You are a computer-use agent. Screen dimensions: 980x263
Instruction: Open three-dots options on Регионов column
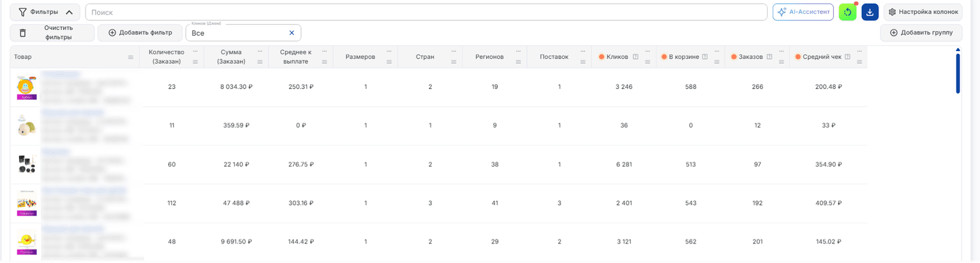(x=518, y=51)
